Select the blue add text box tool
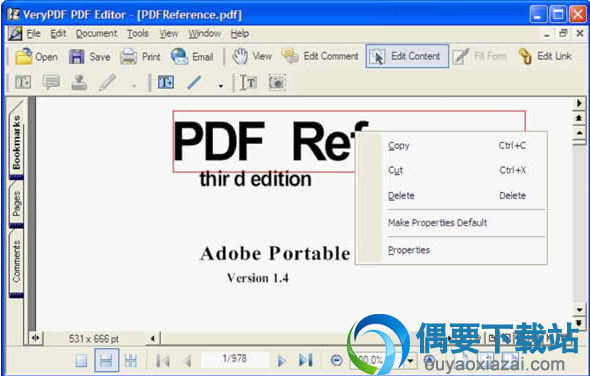 [166, 82]
